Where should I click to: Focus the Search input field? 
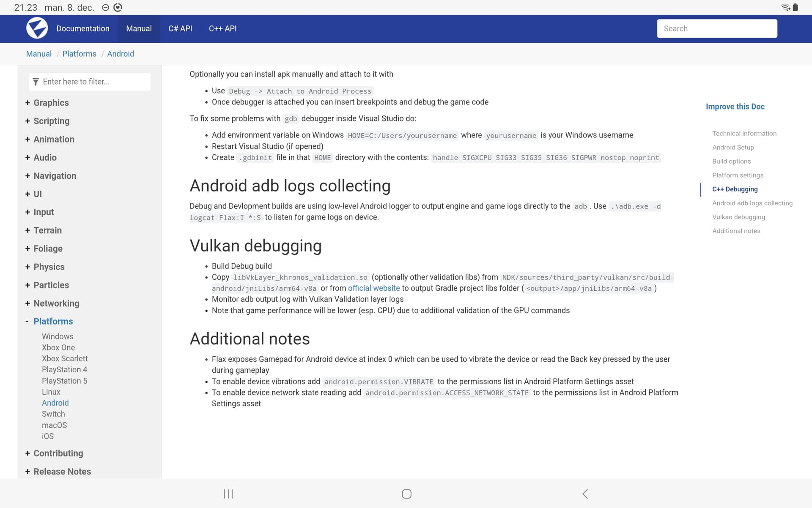pyautogui.click(x=717, y=28)
